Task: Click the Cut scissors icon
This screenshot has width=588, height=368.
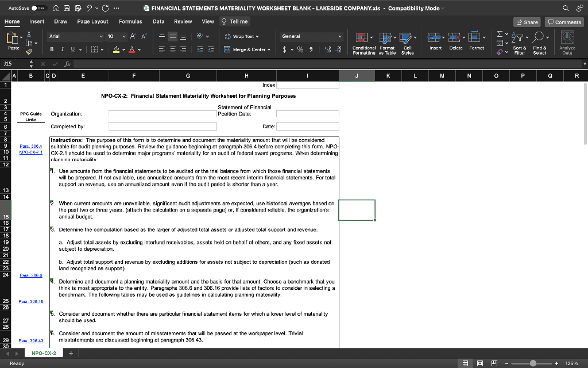Action: 29,34
